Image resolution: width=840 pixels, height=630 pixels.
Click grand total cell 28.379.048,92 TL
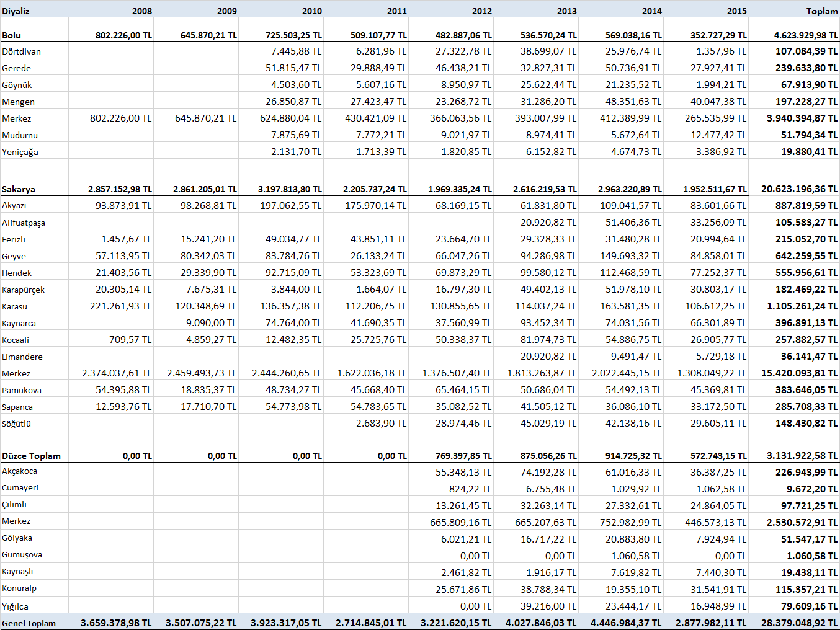tap(800, 623)
